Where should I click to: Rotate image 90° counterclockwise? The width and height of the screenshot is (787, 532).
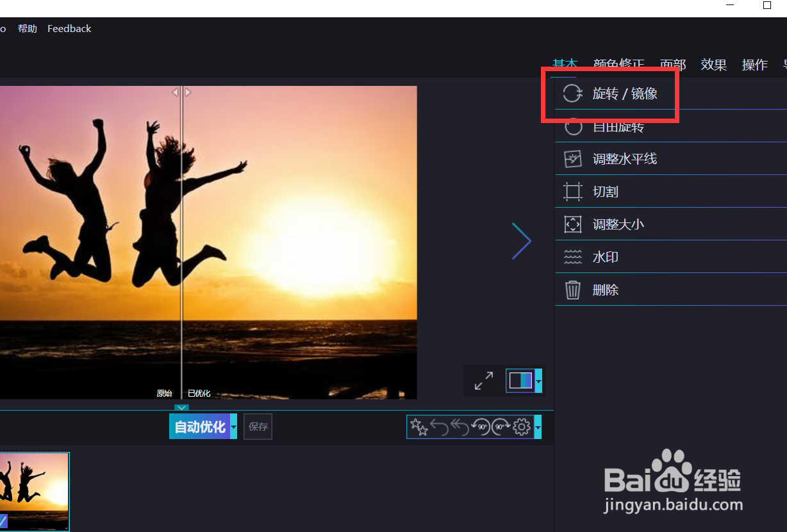480,427
